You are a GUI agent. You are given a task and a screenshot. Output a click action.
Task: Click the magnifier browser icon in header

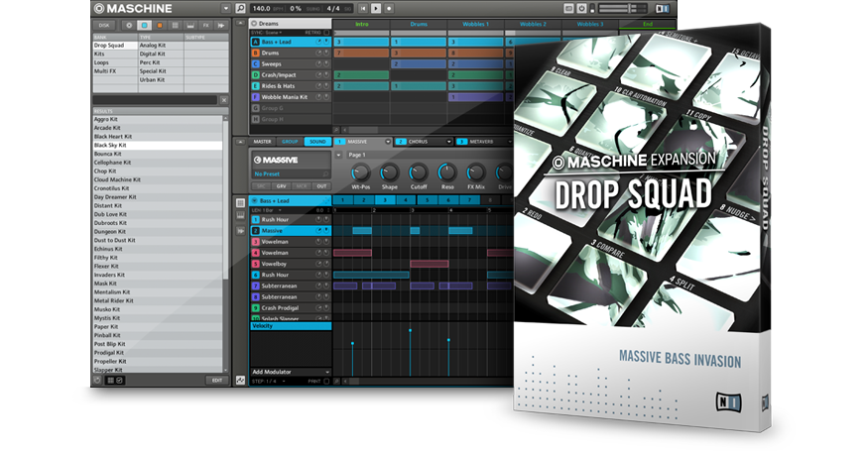coord(240,8)
